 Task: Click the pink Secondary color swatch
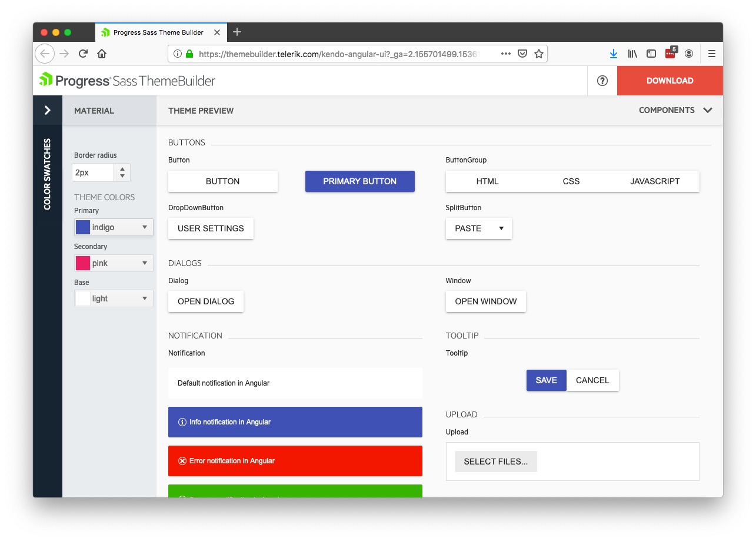click(x=83, y=263)
